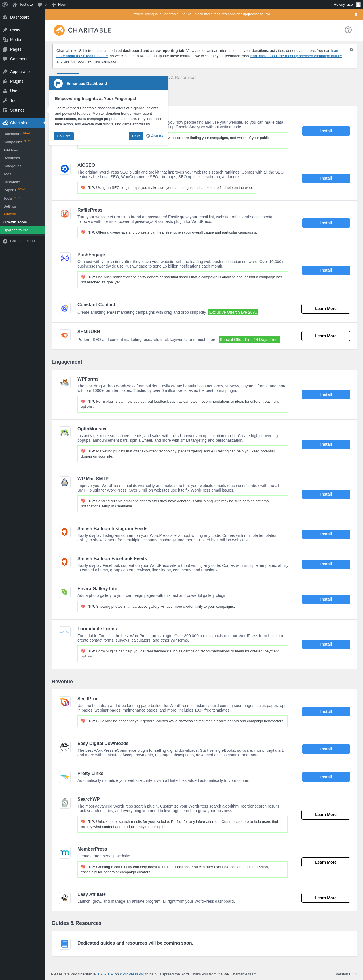Click Learn More for Constant Contact
Screen dimensions: 363x980
(x=326, y=309)
